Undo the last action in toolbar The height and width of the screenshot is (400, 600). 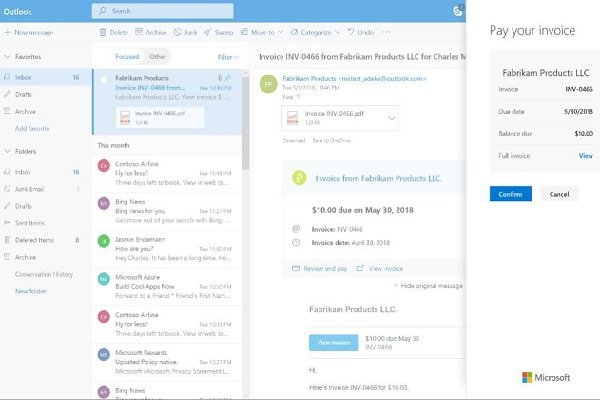[355, 33]
